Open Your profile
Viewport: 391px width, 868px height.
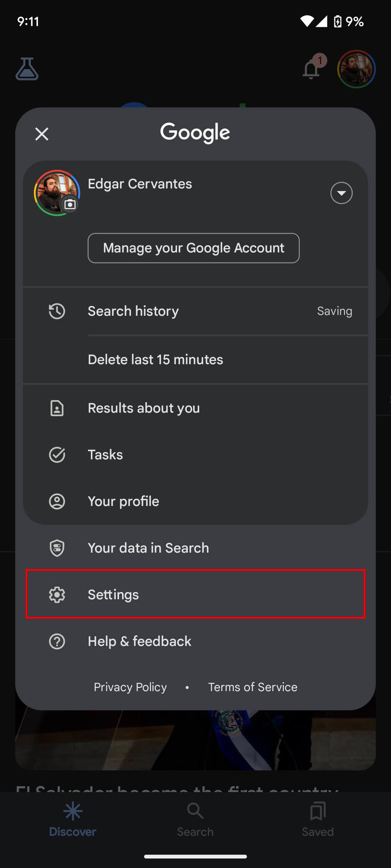pyautogui.click(x=123, y=501)
